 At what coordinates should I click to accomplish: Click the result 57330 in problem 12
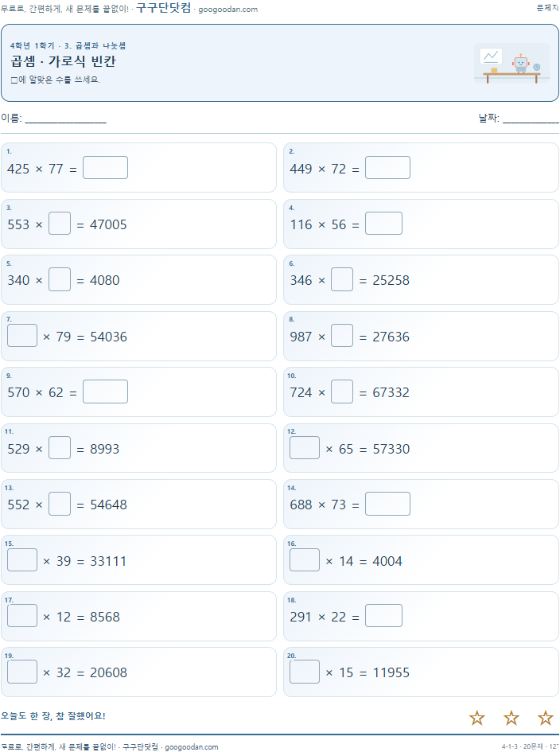(x=391, y=449)
